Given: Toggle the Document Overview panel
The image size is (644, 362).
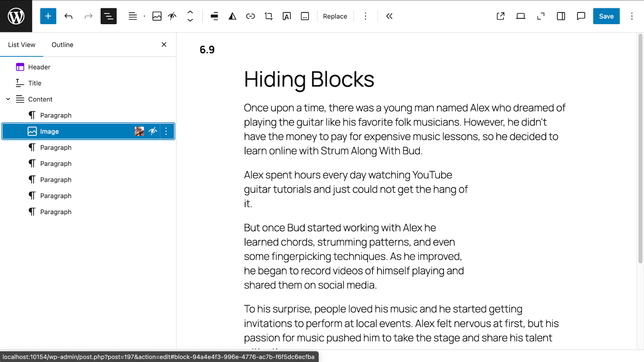Looking at the screenshot, I should click(109, 16).
